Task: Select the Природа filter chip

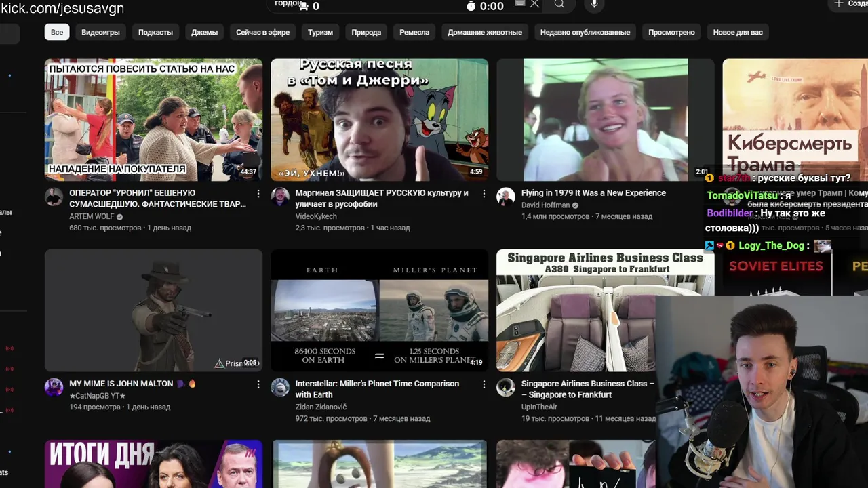Action: click(x=366, y=32)
